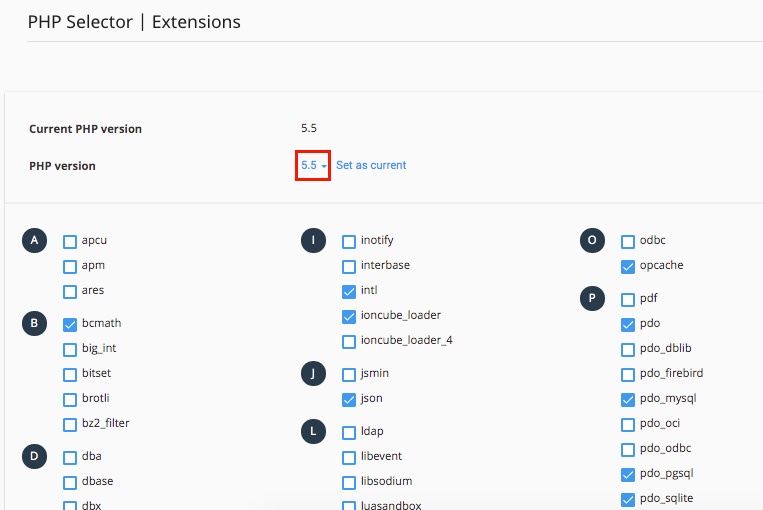Check the pdo_odbc extension box
Viewport: 763px width, 510px height.
point(628,450)
